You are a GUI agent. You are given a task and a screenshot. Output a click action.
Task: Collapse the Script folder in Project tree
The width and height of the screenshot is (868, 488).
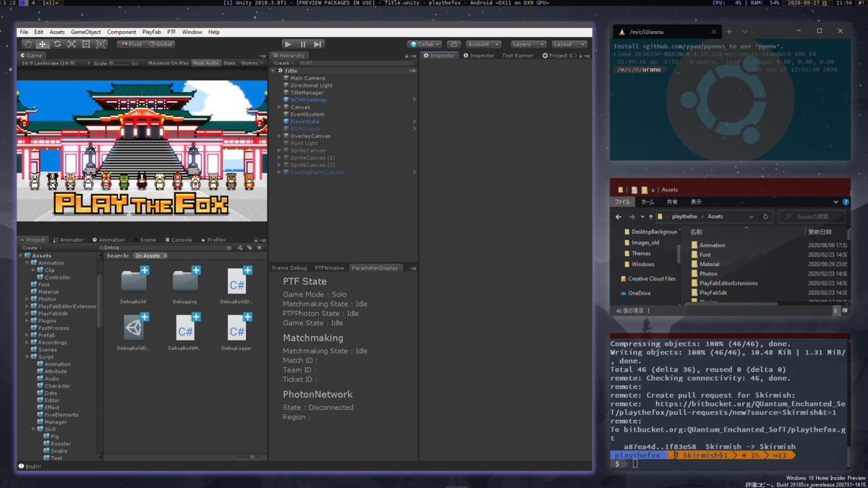(x=27, y=357)
